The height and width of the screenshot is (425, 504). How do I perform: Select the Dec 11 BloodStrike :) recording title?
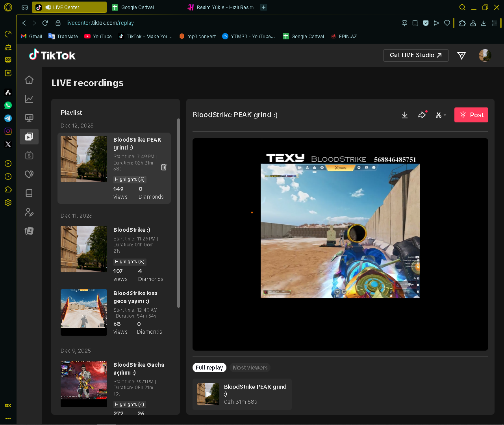tap(132, 230)
